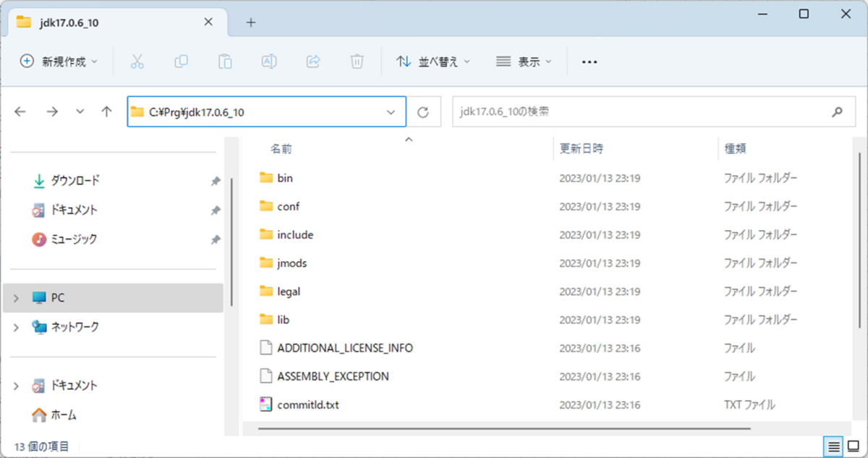Select the ASSEMBLY_EXCEPTION file name

point(333,376)
